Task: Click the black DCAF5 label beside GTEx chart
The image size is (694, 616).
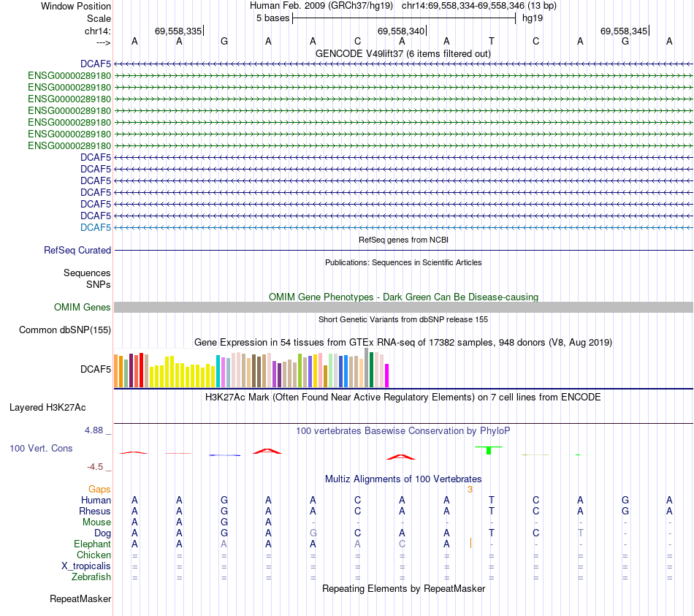Action: coord(96,369)
